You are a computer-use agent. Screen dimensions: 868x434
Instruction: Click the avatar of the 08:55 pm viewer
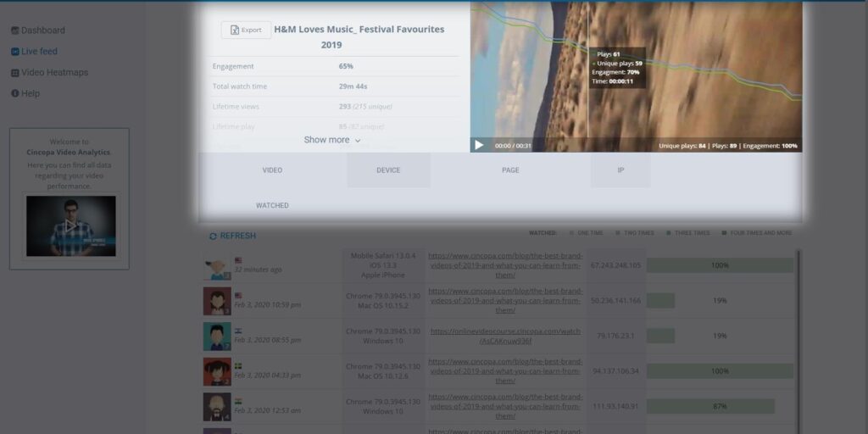click(x=217, y=336)
